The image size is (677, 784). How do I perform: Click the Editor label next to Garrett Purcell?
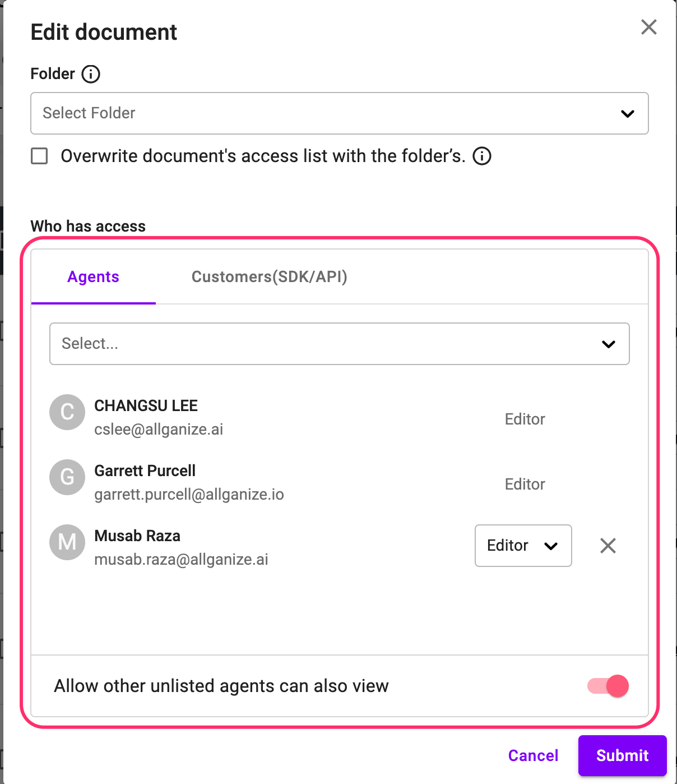click(525, 484)
